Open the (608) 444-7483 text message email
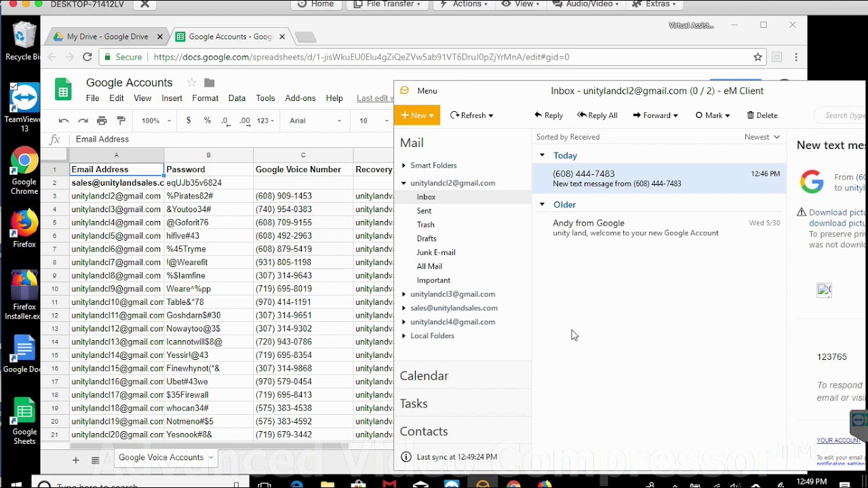868x488 pixels. (x=659, y=178)
